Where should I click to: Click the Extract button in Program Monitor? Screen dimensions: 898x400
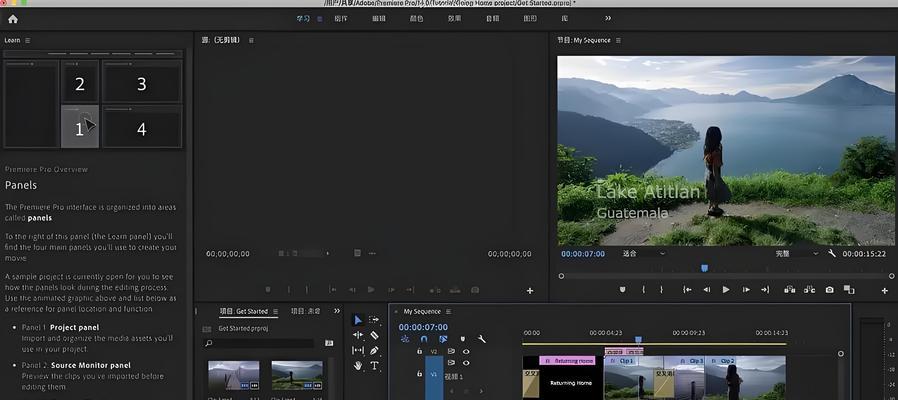pos(809,290)
